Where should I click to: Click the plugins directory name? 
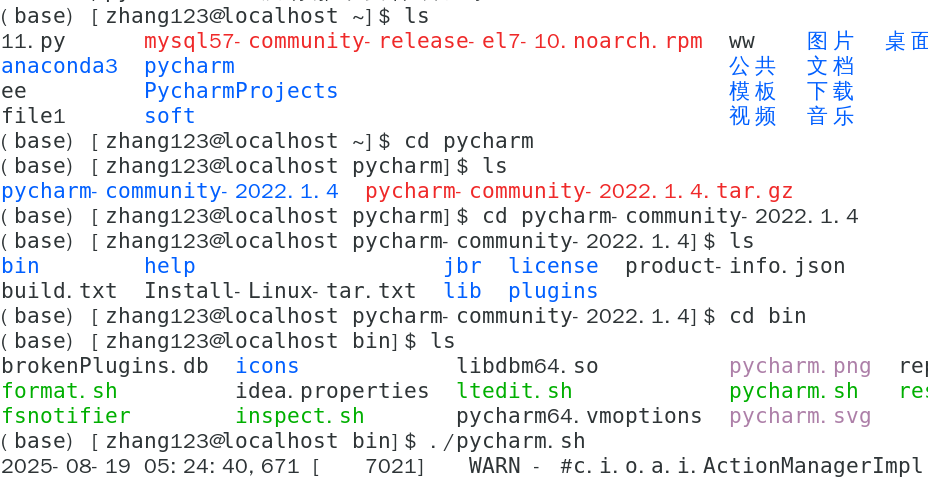pyautogui.click(x=553, y=291)
